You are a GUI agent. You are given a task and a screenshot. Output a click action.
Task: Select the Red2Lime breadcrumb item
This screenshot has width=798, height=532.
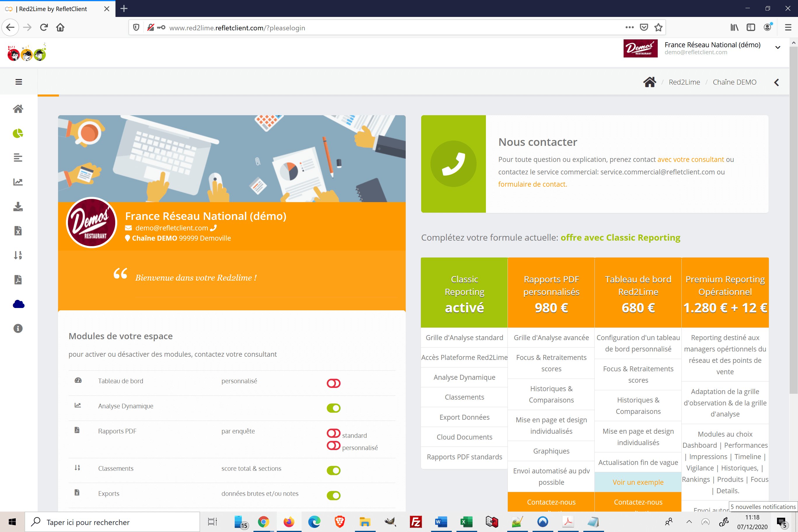click(x=684, y=82)
